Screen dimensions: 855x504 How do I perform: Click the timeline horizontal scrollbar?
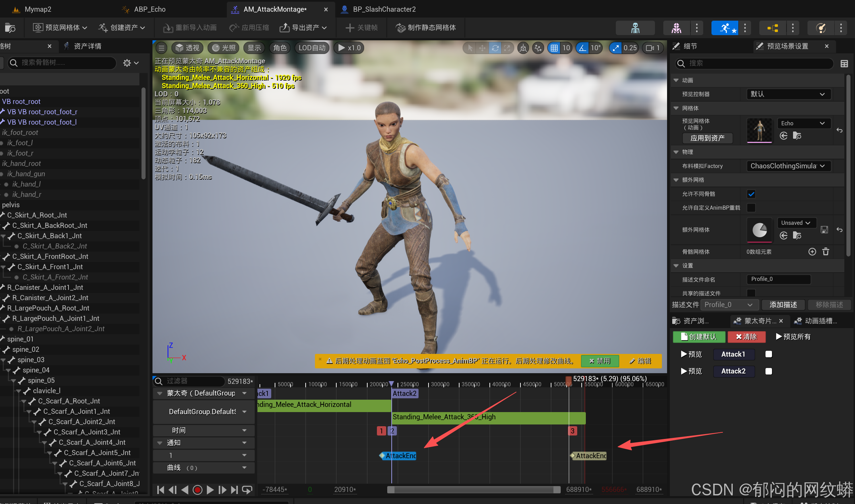click(x=473, y=490)
